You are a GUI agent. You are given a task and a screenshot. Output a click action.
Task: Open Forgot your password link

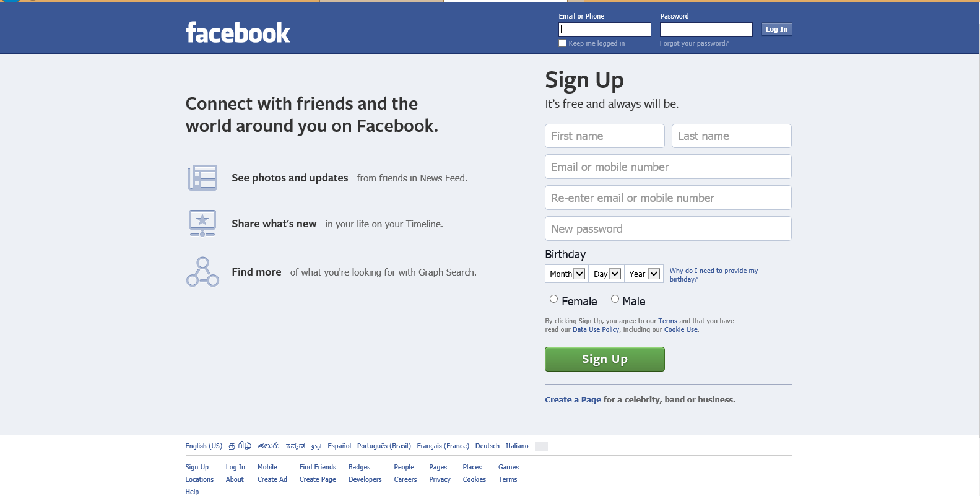(694, 43)
